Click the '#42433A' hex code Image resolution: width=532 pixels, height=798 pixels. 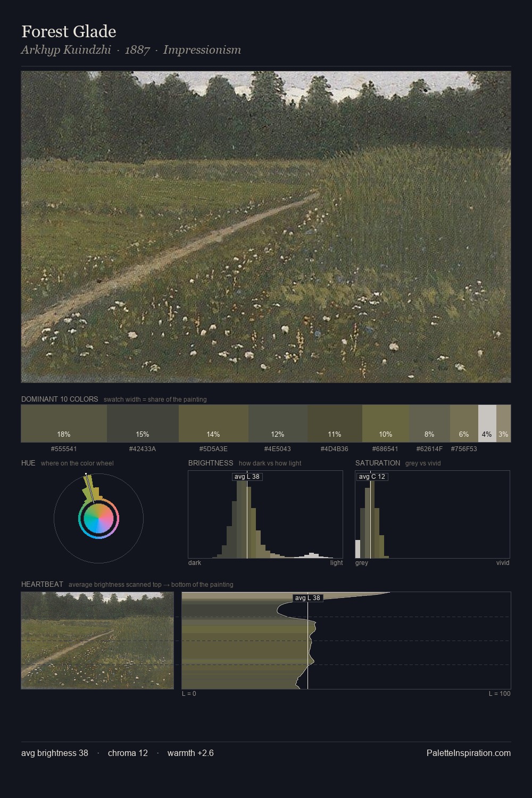[x=143, y=449]
